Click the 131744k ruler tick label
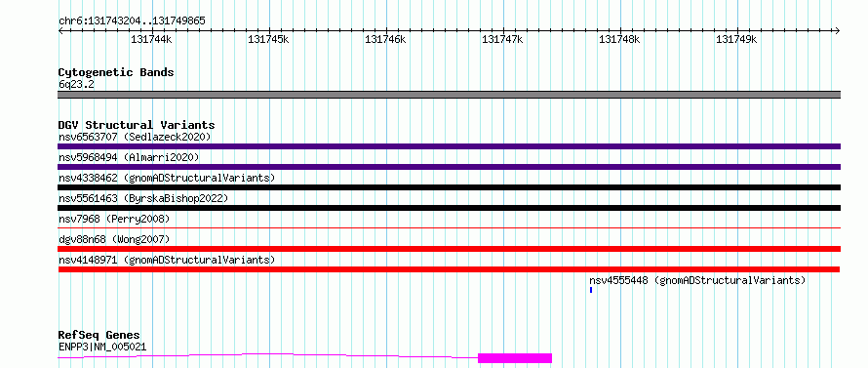Screen dimensions: 868x368 point(152,40)
